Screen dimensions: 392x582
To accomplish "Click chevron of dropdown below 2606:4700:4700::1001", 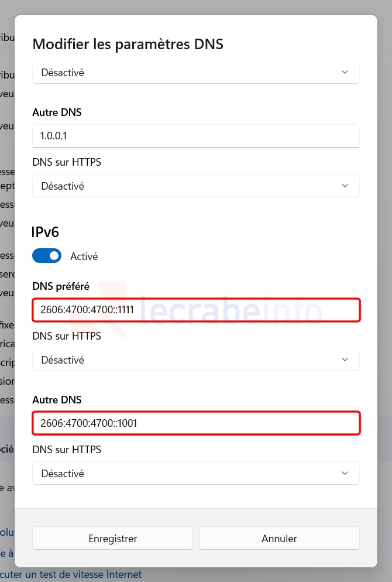I will coord(345,473).
